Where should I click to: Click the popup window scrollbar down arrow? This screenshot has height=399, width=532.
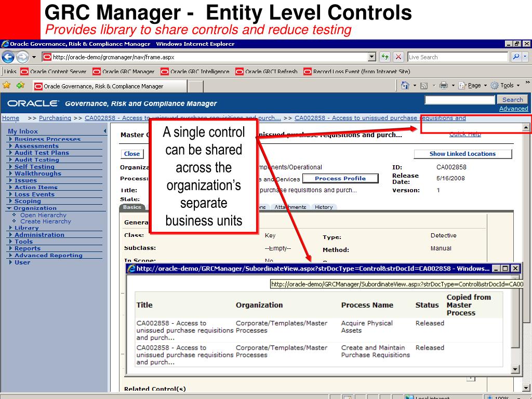515,369
